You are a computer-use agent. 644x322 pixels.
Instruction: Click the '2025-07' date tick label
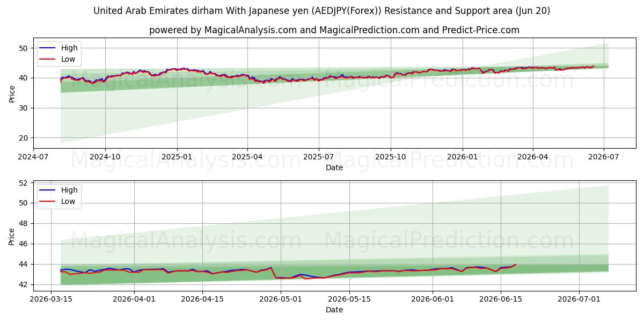(318, 157)
